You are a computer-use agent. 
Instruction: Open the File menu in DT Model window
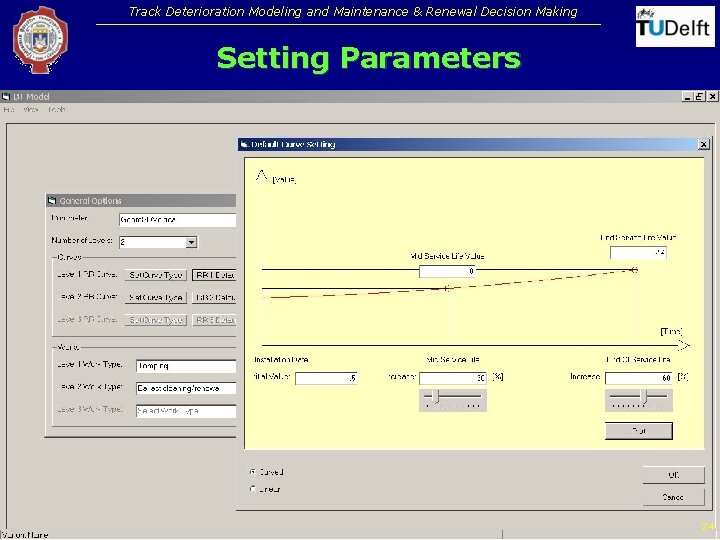9,110
